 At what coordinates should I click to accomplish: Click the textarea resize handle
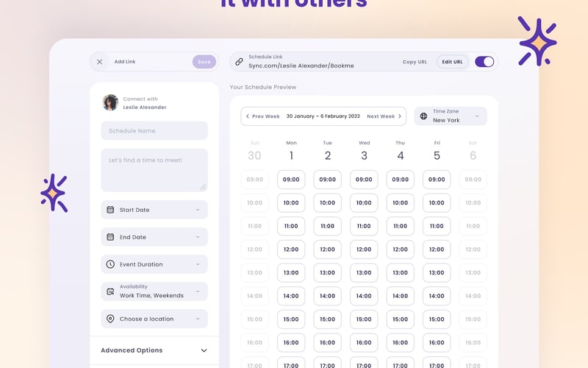pos(203,187)
